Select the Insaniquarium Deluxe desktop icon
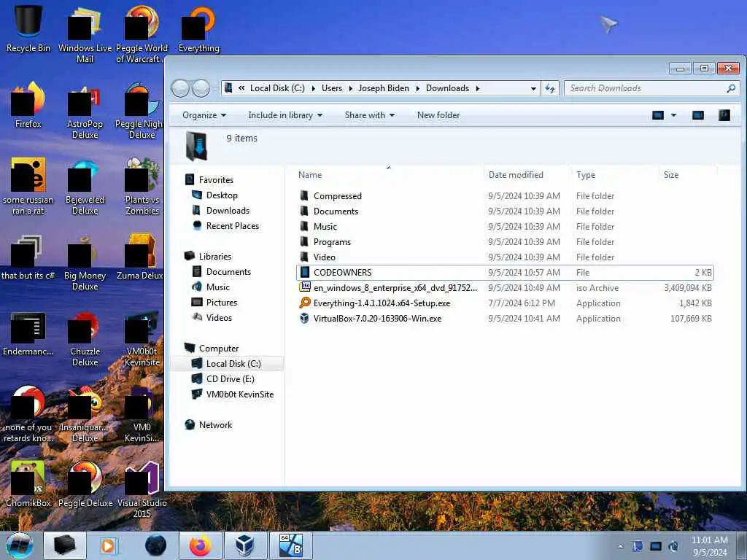This screenshot has width=747, height=560. coord(85,414)
